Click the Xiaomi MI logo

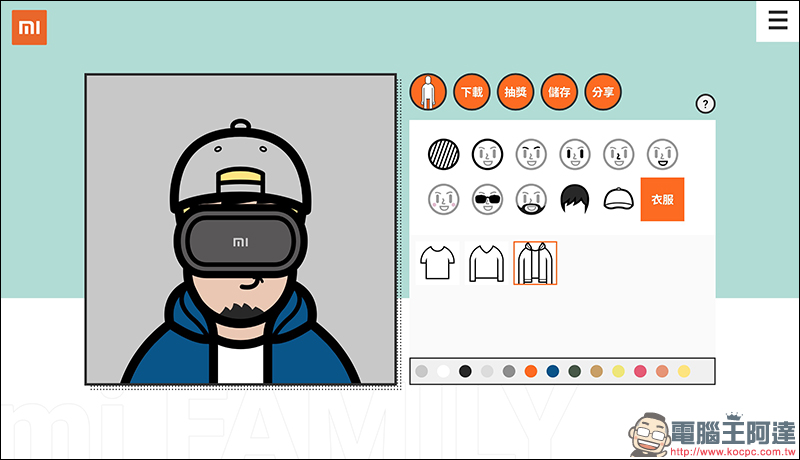click(29, 27)
